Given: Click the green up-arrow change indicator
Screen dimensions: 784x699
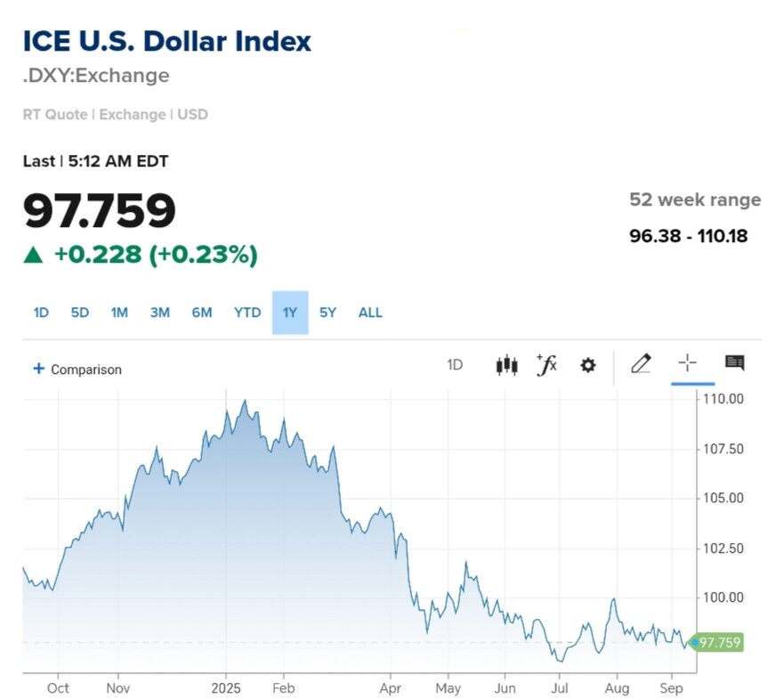Looking at the screenshot, I should pyautogui.click(x=33, y=256).
